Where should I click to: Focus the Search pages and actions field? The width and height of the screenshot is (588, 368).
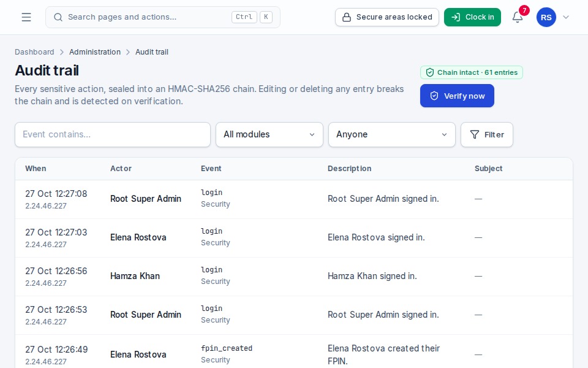(x=163, y=17)
